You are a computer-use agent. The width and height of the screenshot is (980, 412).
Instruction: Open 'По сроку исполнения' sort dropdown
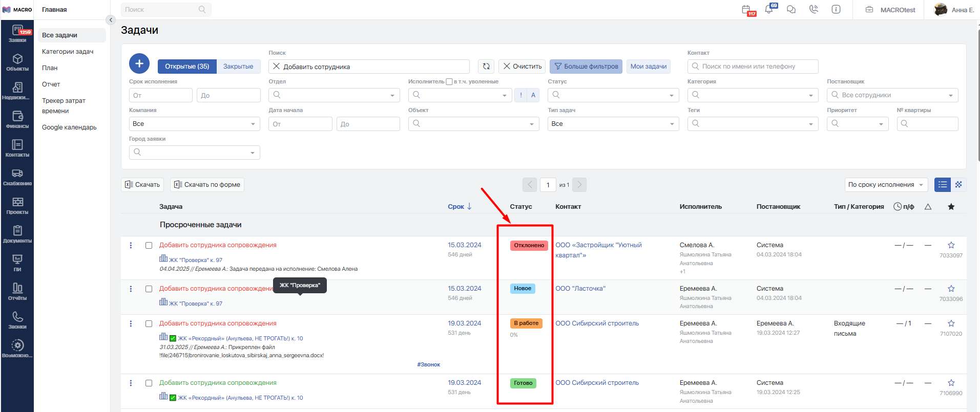point(886,185)
